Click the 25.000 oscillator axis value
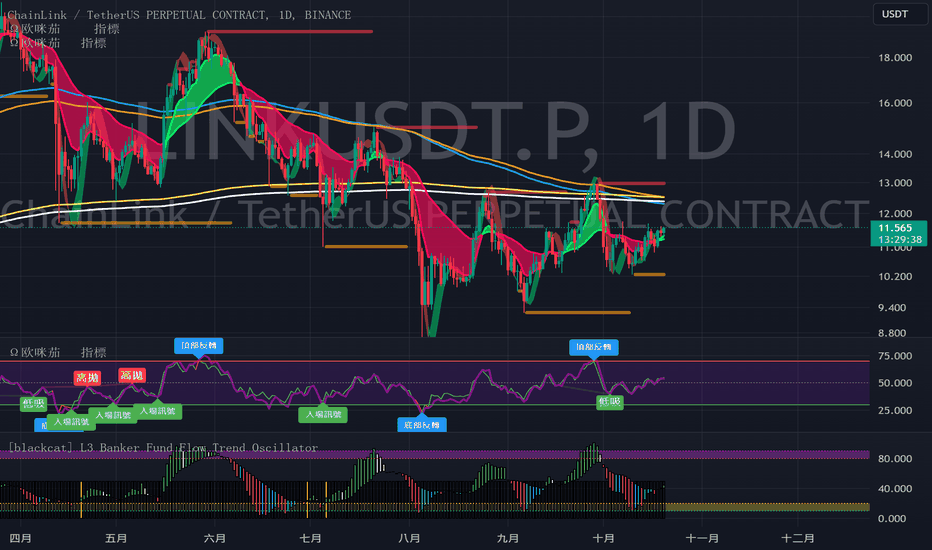Viewport: 932px width, 550px height. coord(895,410)
